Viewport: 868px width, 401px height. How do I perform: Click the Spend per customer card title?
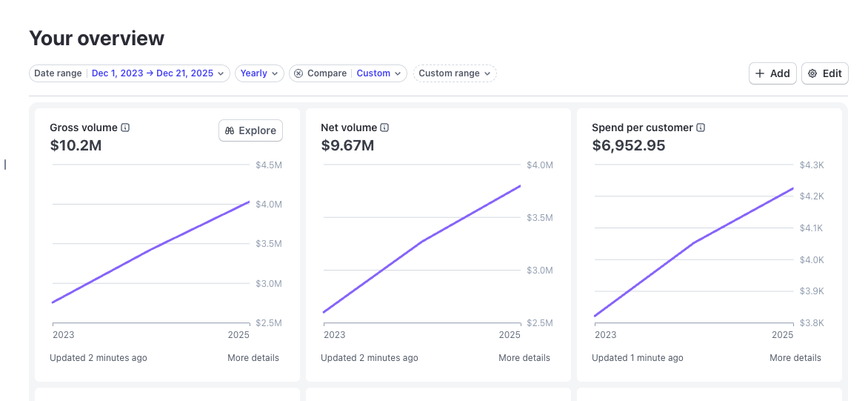(642, 127)
